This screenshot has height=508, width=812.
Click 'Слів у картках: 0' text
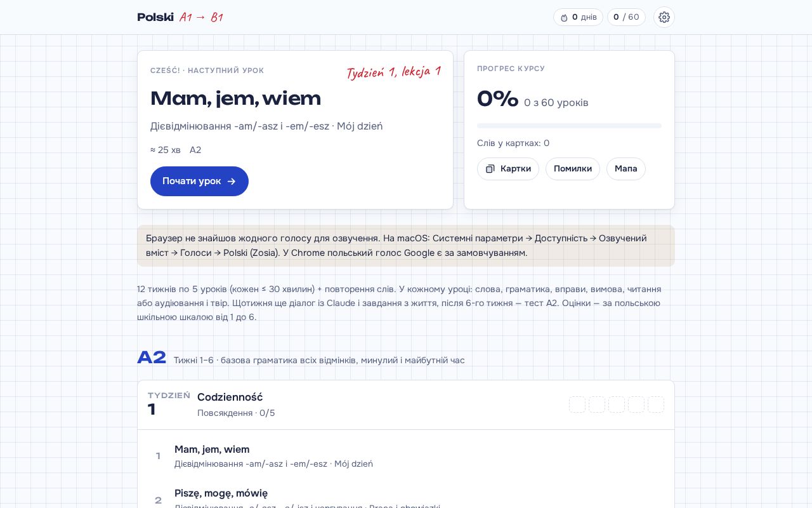[x=513, y=143]
